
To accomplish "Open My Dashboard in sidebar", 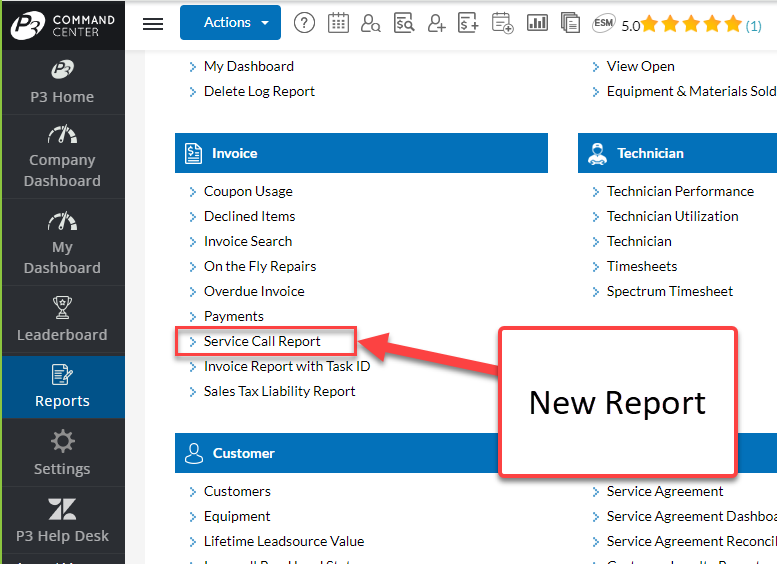I will click(62, 243).
